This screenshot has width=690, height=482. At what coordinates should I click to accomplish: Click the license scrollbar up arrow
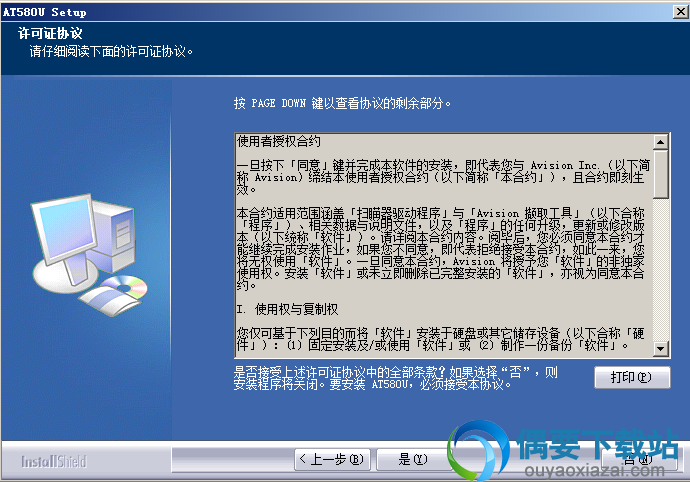coord(661,142)
